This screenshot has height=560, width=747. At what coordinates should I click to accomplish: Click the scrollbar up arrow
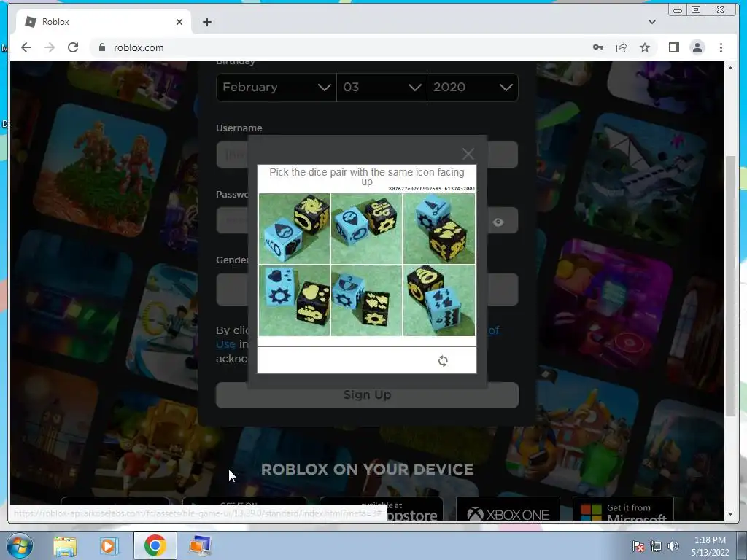[730, 69]
